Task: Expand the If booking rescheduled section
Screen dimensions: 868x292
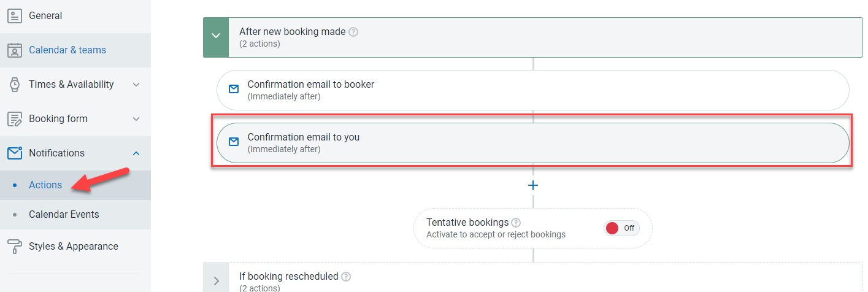Action: tap(216, 280)
